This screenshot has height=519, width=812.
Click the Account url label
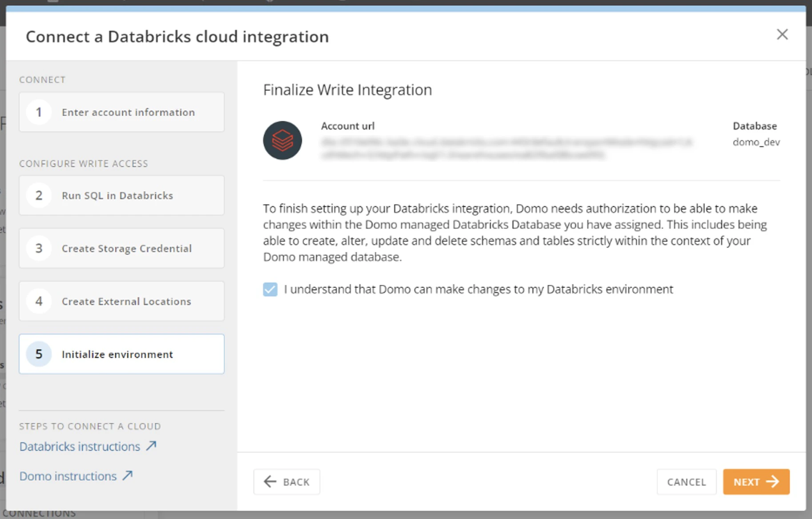pyautogui.click(x=348, y=126)
